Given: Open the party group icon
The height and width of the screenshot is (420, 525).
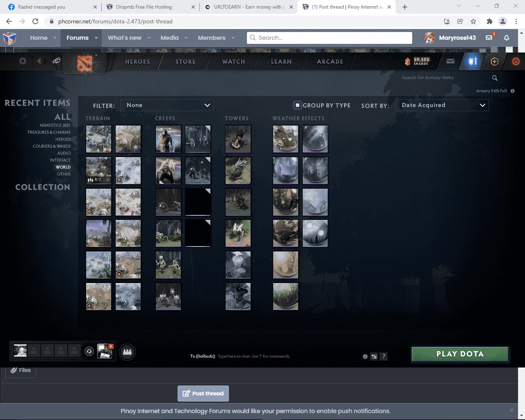Looking at the screenshot, I should click(x=127, y=352).
